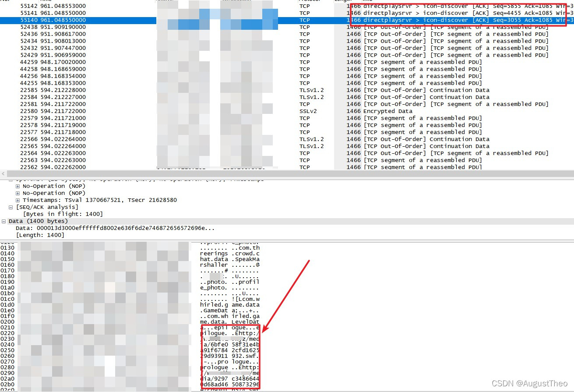Image resolution: width=574 pixels, height=392 pixels.
Task: Click hex offset 0130 row
Action: [x=7, y=248]
